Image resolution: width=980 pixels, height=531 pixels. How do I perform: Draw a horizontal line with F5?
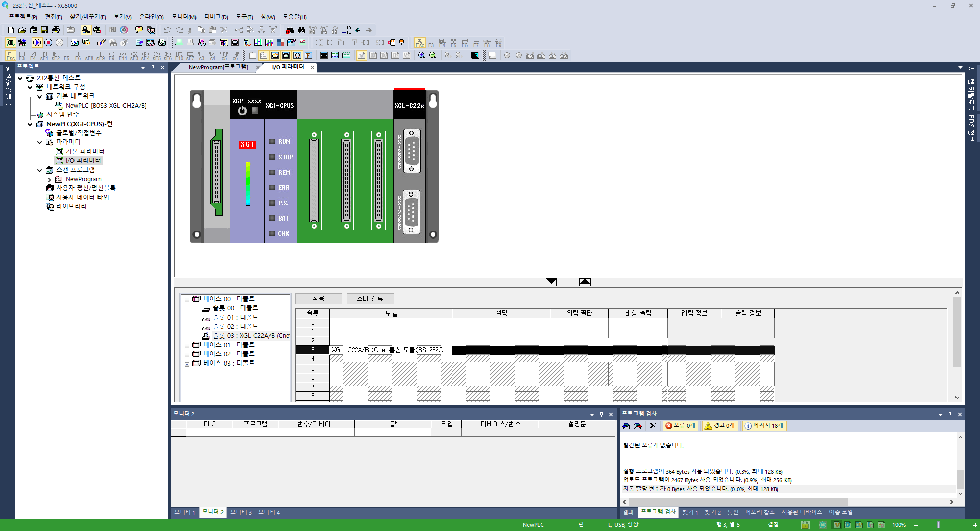tap(66, 55)
